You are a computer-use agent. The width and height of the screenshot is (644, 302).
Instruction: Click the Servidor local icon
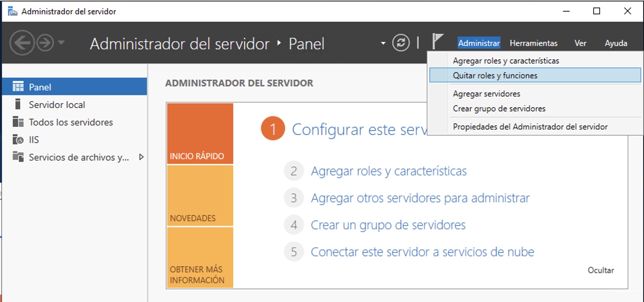coord(18,104)
